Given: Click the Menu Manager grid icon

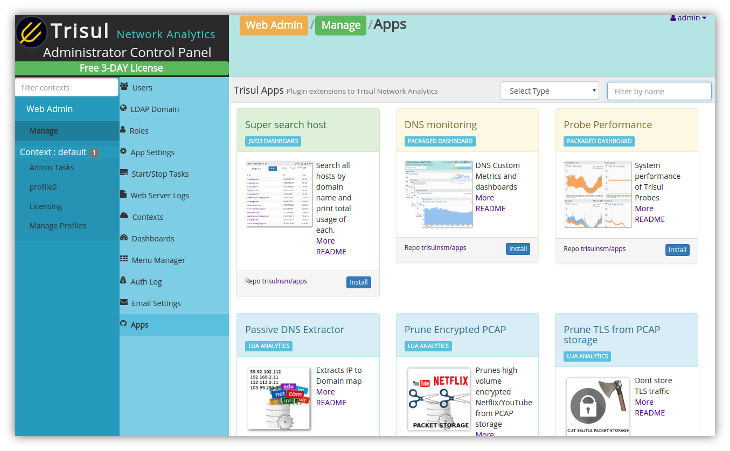Looking at the screenshot, I should click(124, 259).
